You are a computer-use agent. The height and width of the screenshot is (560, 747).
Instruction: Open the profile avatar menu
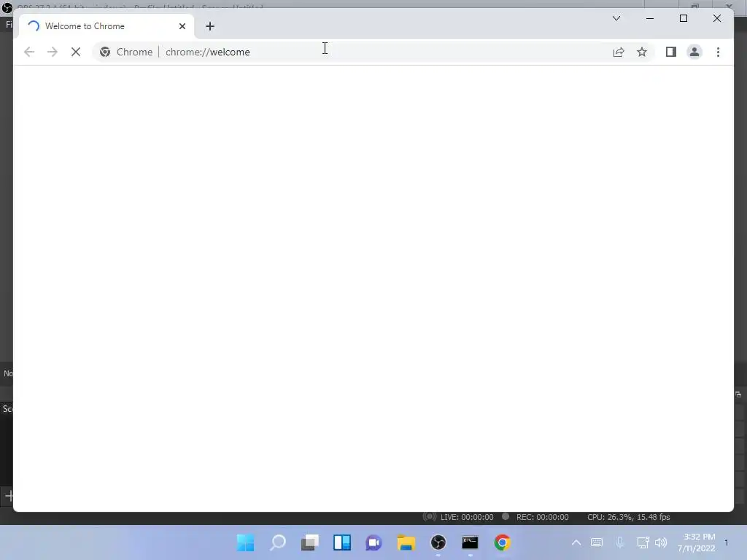tap(694, 52)
